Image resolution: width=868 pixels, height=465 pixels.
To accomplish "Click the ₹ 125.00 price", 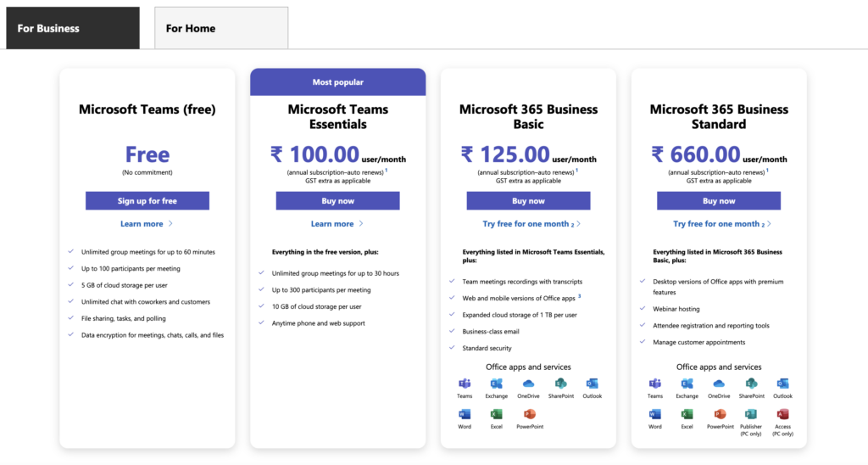I will coord(505,154).
